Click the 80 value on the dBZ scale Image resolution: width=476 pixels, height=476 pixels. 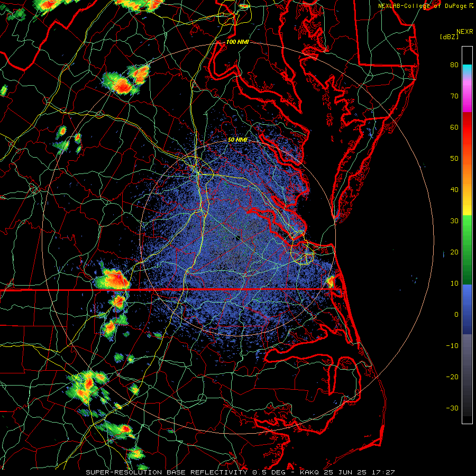click(454, 65)
